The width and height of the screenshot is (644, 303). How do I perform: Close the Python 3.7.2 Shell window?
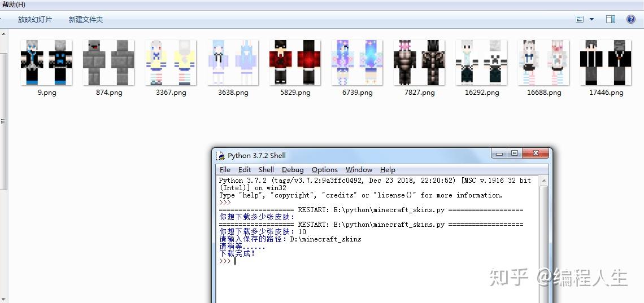(x=536, y=153)
